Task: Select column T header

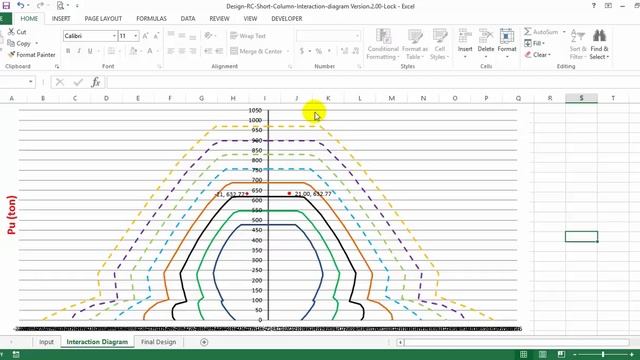Action: click(x=613, y=98)
